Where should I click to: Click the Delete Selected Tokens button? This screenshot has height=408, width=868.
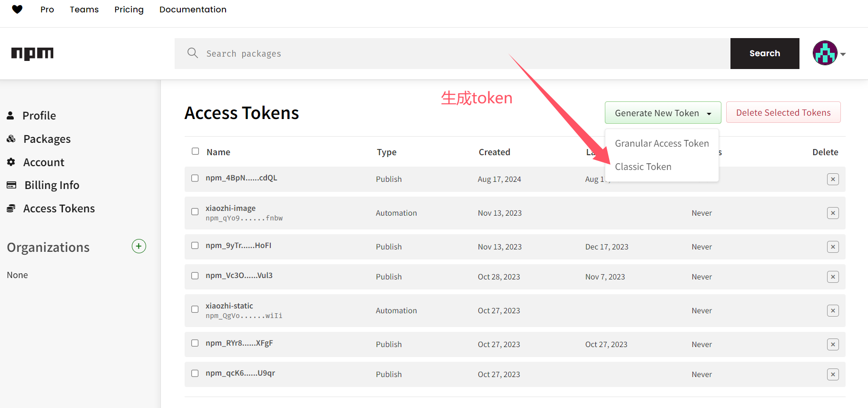pyautogui.click(x=783, y=113)
